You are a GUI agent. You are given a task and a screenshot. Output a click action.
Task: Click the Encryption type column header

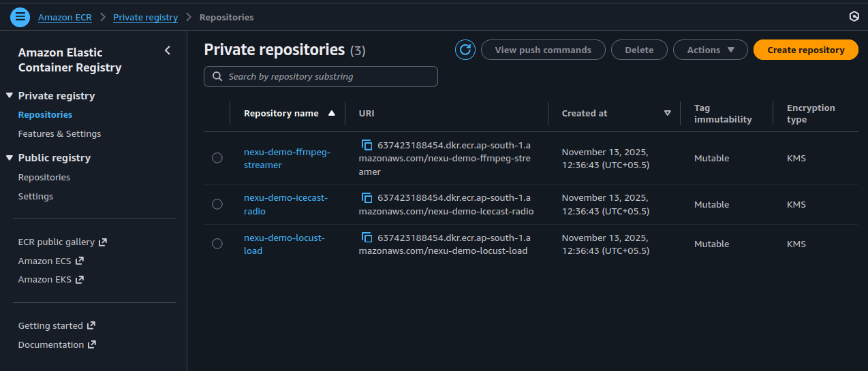click(811, 114)
